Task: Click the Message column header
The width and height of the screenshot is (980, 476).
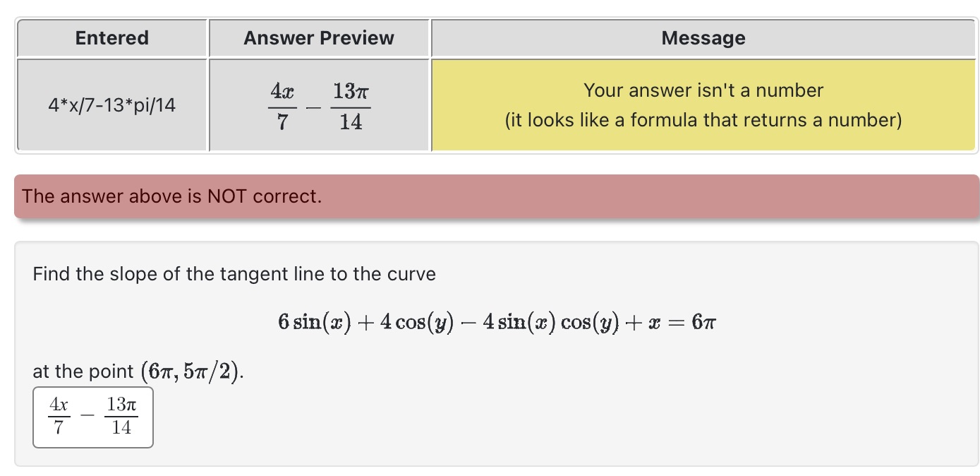Action: click(x=702, y=38)
